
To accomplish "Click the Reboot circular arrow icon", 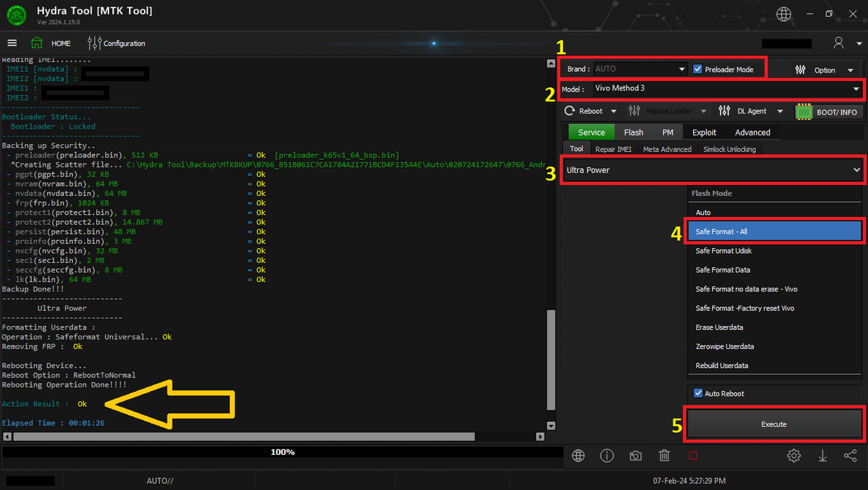I will coord(570,111).
